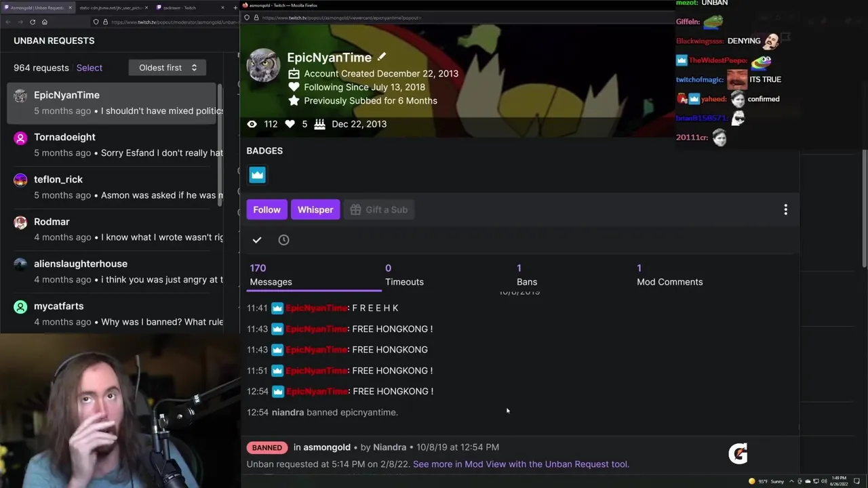This screenshot has height=488, width=868.
Task: Open mycatfarts unban request
Action: pyautogui.click(x=112, y=313)
